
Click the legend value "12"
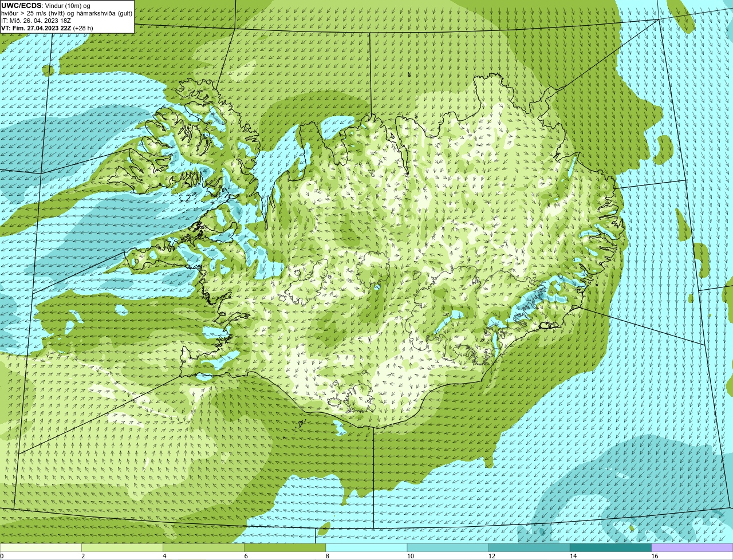point(491,556)
